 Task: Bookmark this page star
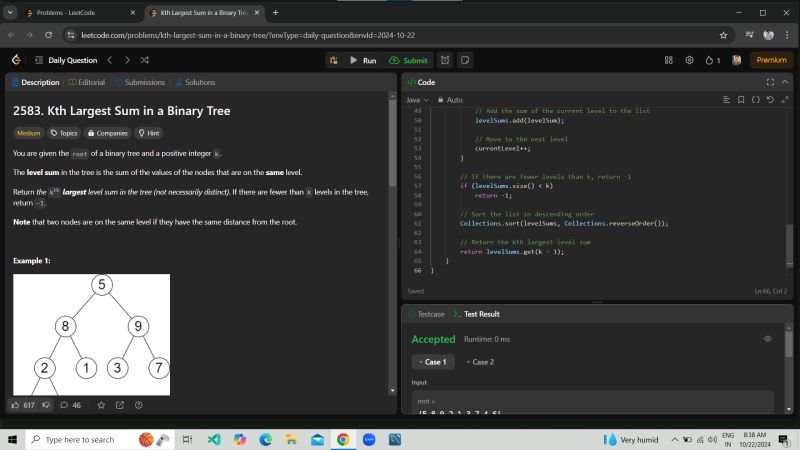(723, 35)
